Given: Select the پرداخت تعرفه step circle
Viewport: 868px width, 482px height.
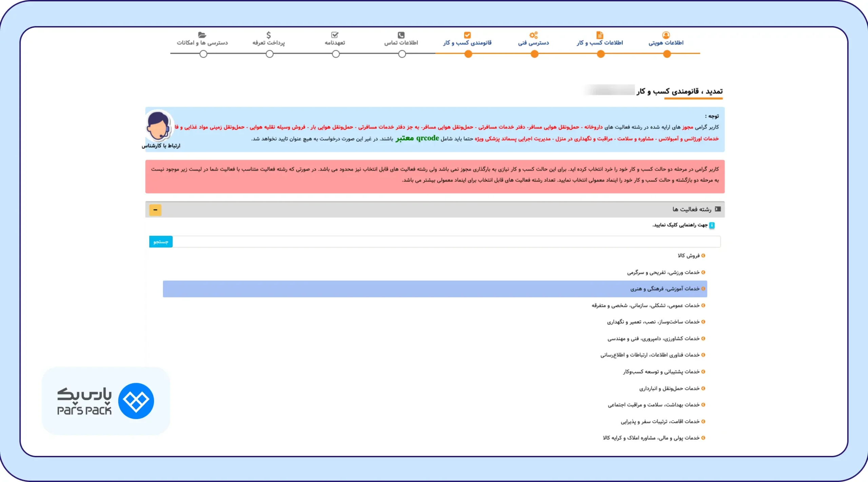Looking at the screenshot, I should click(x=270, y=54).
